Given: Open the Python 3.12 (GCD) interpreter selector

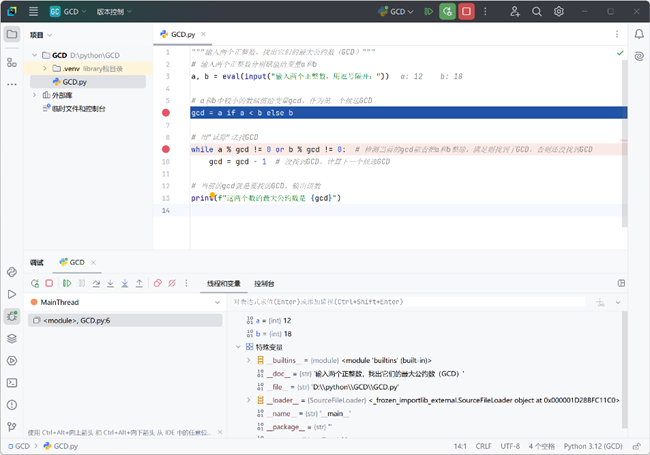Looking at the screenshot, I should tap(593, 446).
